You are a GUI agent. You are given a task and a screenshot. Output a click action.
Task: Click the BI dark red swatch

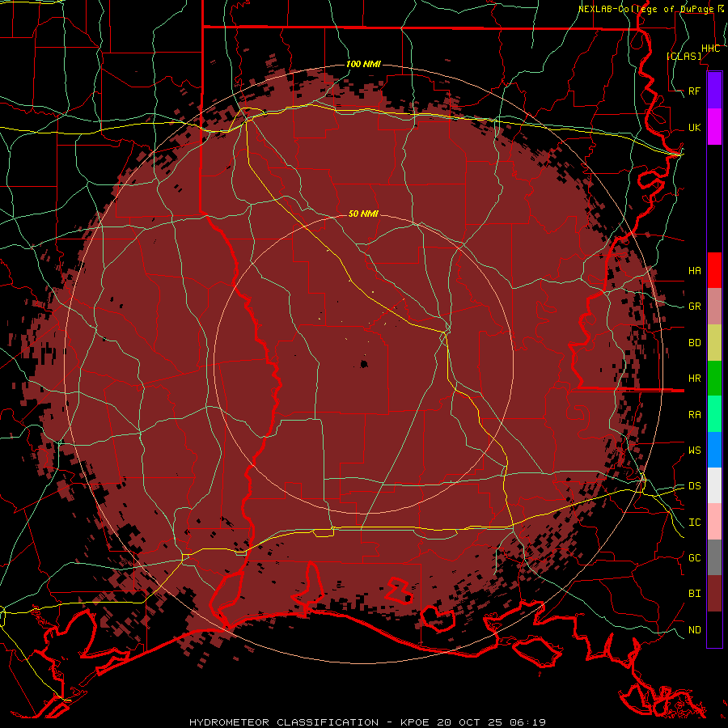point(714,594)
